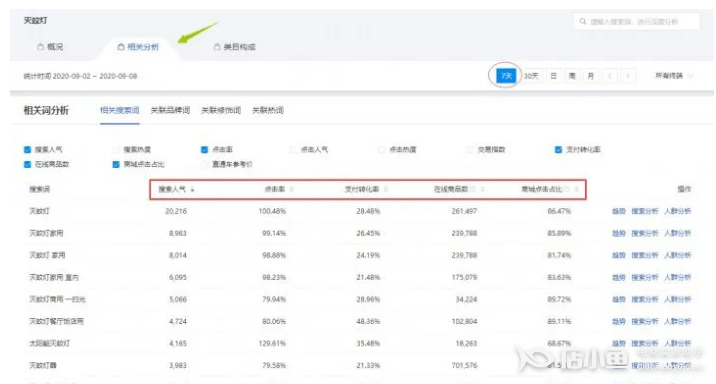This screenshot has width=716, height=384.
Task: Open 趋势 link for the 20,216 row
Action: 619,211
